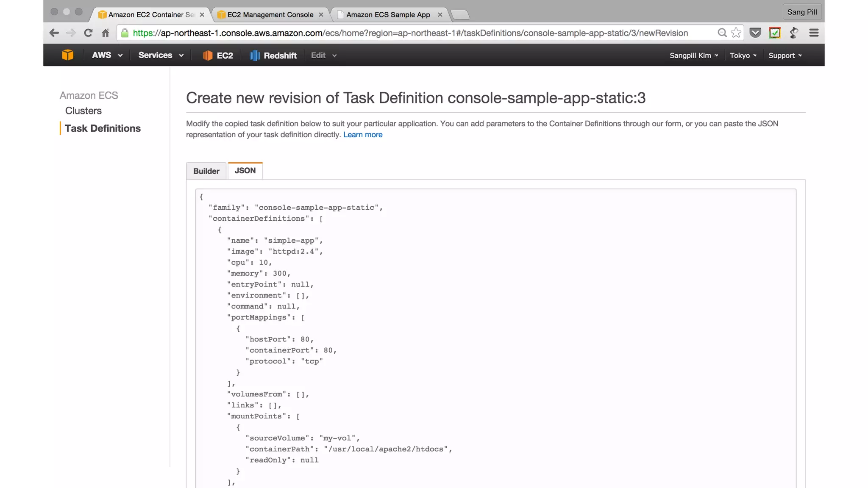Open the EC2 shortcut icon in navbar

[x=207, y=55]
